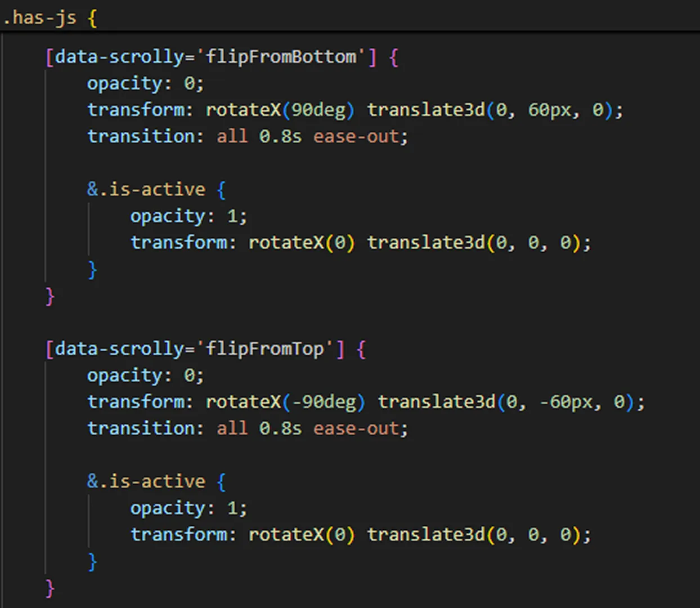Select &.is-active selector under flipFromTop

click(x=146, y=481)
